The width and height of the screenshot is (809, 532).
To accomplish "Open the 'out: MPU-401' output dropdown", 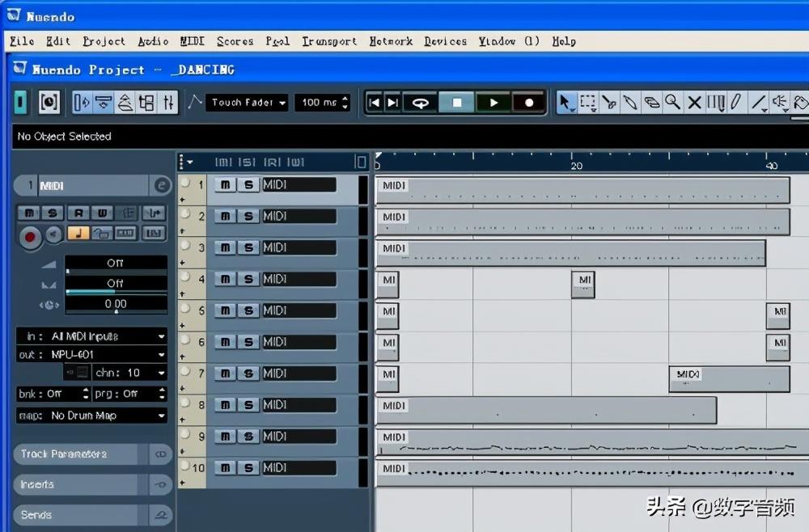I will tap(92, 355).
